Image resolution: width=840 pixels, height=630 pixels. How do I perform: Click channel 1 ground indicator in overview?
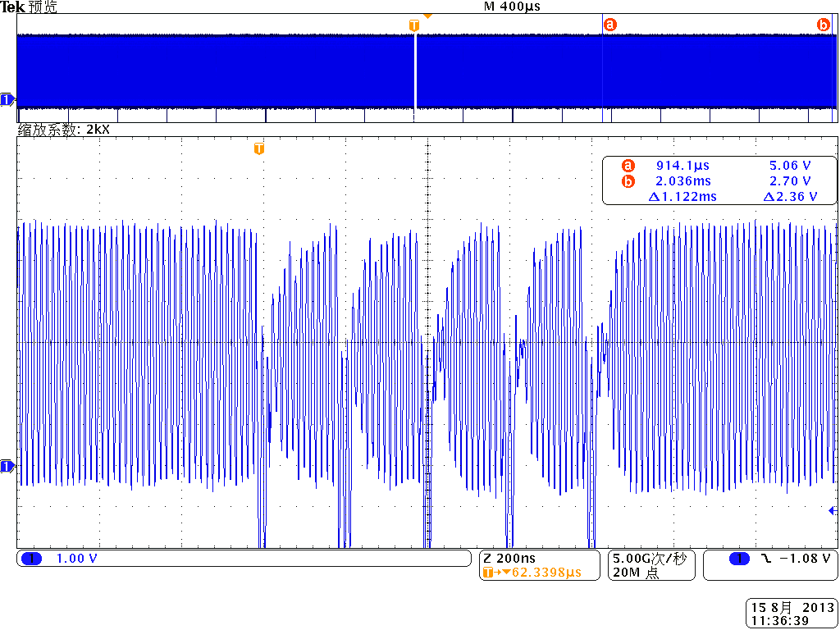tap(7, 99)
